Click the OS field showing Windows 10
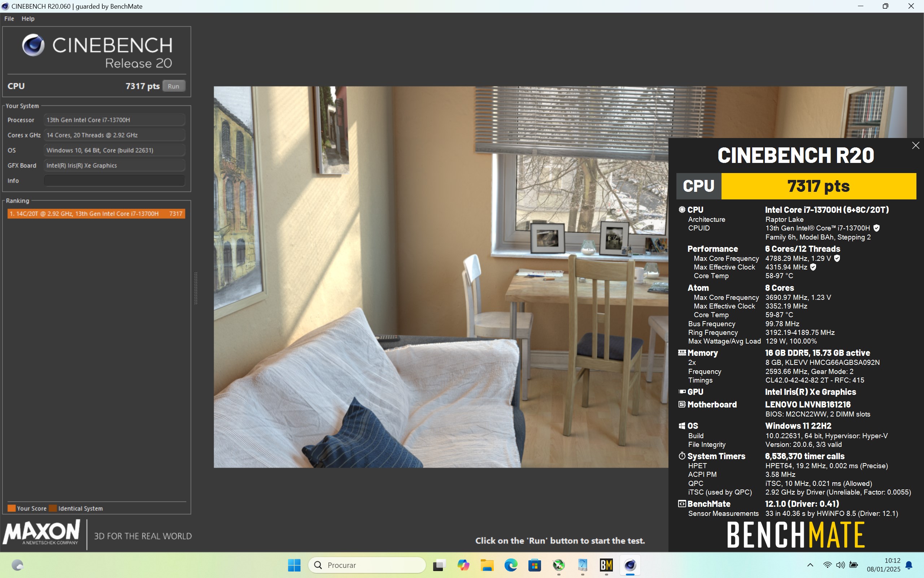 [x=114, y=150]
